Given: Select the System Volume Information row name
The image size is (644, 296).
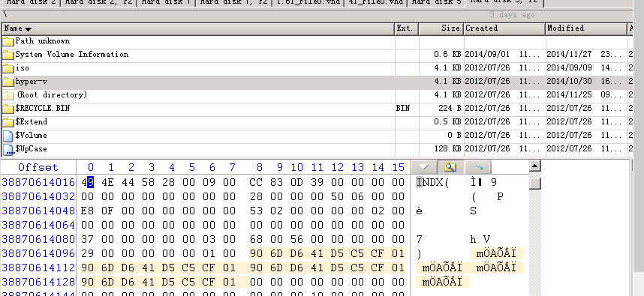Looking at the screenshot, I should click(72, 55).
